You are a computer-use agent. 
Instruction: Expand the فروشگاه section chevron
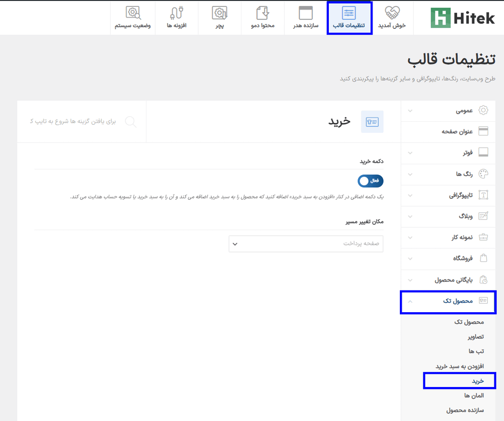tap(410, 258)
